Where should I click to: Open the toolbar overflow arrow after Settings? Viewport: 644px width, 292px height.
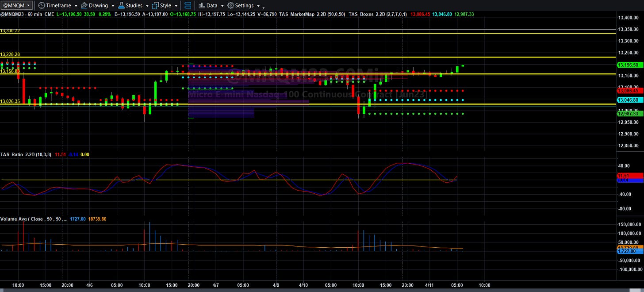point(264,7)
